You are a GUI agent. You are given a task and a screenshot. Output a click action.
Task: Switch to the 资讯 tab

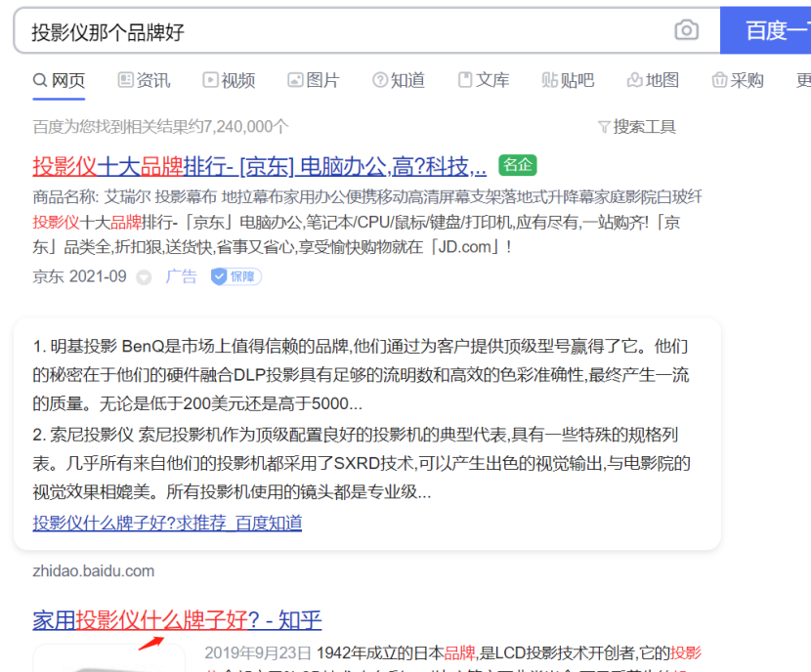(x=144, y=81)
